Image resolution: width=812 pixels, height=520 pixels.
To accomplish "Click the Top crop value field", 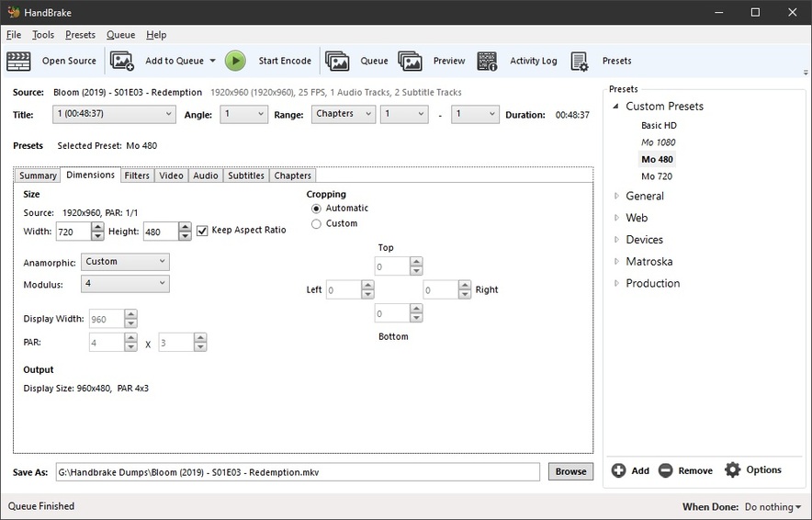I will tap(392, 266).
